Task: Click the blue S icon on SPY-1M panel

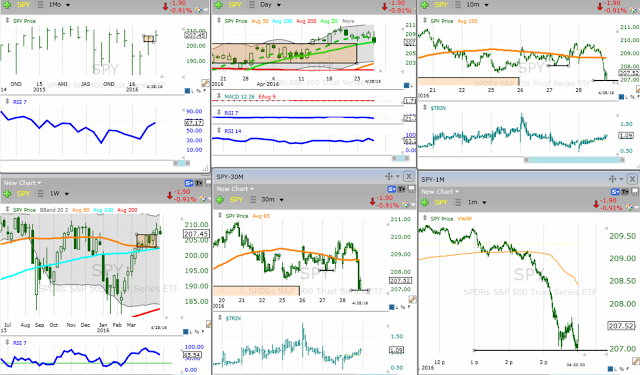Action: [615, 191]
